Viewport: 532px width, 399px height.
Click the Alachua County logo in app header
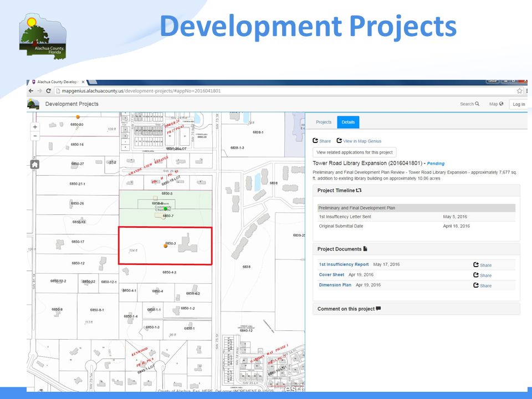pos(33,104)
